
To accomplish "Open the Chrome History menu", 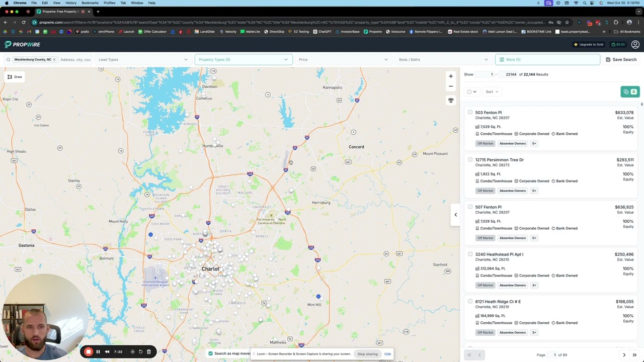I will 71,3.
